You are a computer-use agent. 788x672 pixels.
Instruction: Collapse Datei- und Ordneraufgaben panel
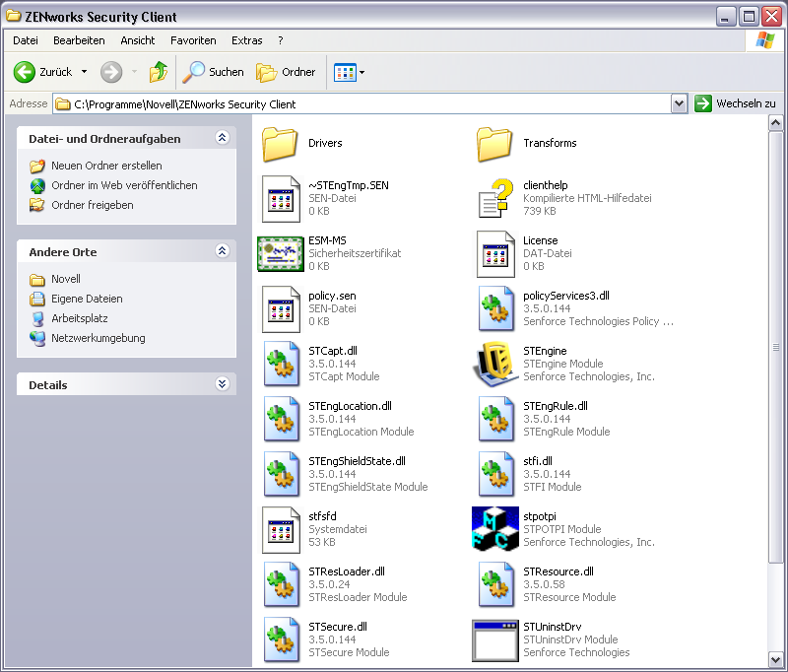tap(222, 139)
